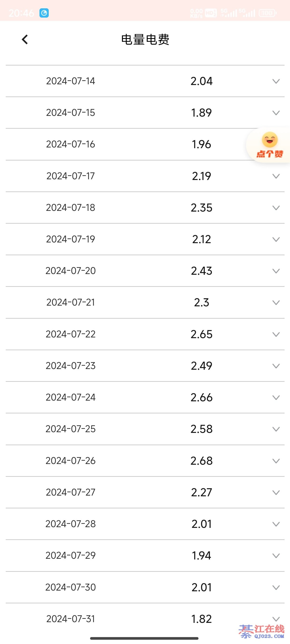
Task: Open chevron on the 2024-07-22 row
Action: pyautogui.click(x=276, y=334)
